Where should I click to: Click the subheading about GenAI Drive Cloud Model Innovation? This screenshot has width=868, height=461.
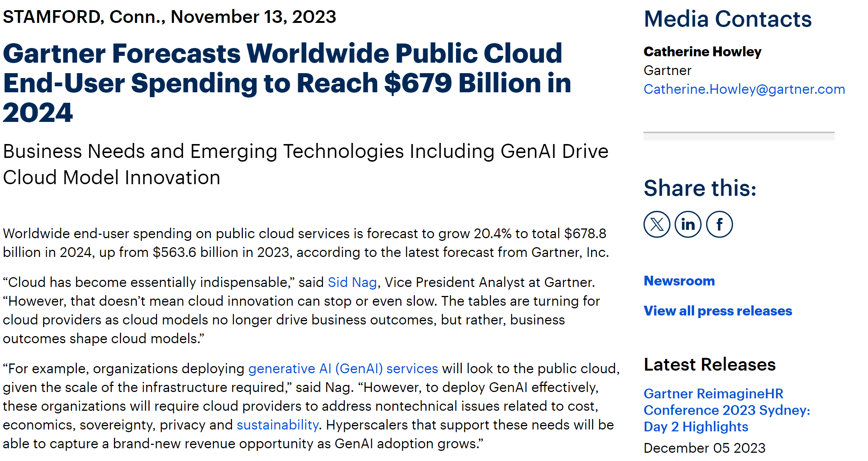tap(305, 164)
